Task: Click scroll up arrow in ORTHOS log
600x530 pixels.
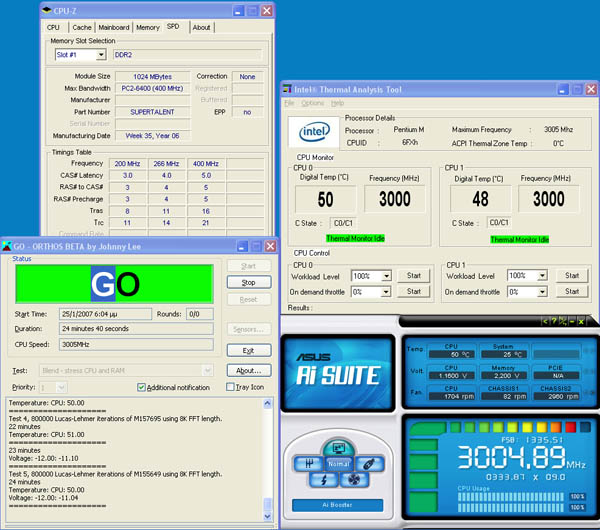Action: pos(267,403)
